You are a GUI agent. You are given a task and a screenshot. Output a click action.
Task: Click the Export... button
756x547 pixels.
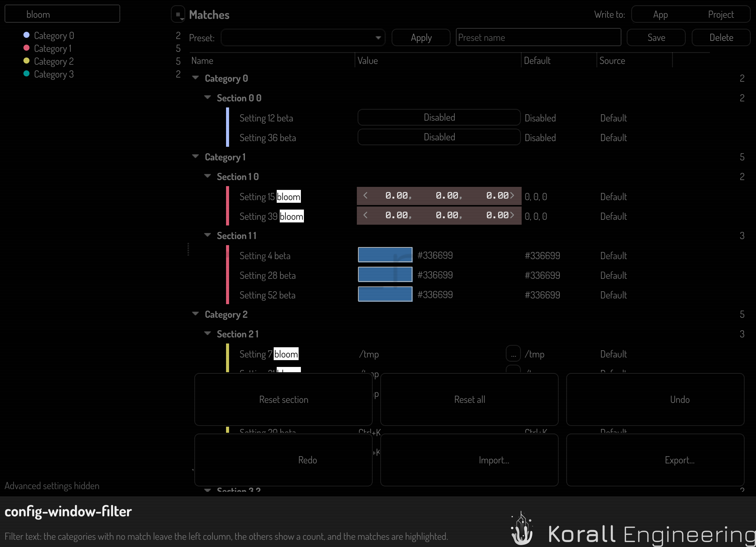coord(655,460)
